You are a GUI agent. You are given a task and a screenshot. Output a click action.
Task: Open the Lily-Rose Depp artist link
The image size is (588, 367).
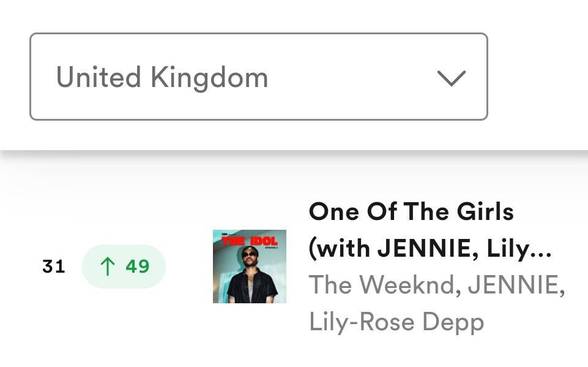click(x=396, y=322)
